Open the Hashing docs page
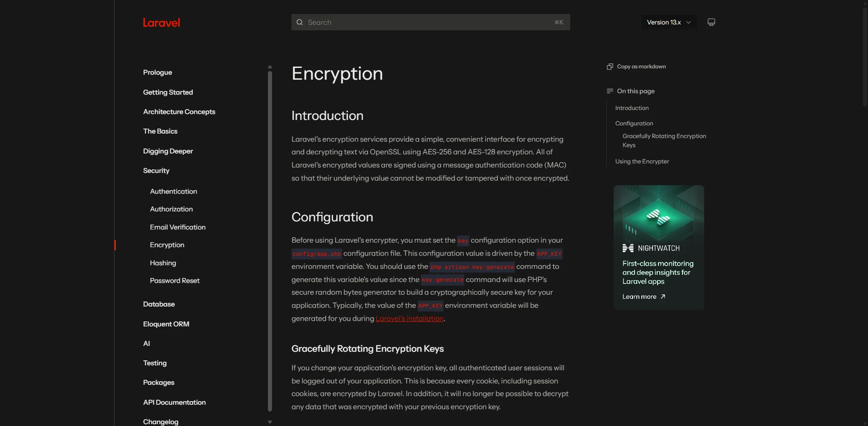The height and width of the screenshot is (426, 868). pyautogui.click(x=163, y=263)
